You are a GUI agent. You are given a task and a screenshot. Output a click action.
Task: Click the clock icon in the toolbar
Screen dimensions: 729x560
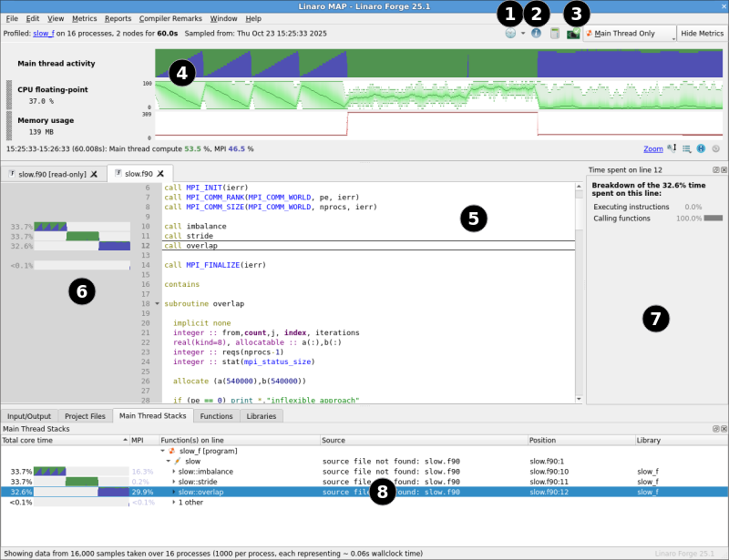click(x=512, y=34)
